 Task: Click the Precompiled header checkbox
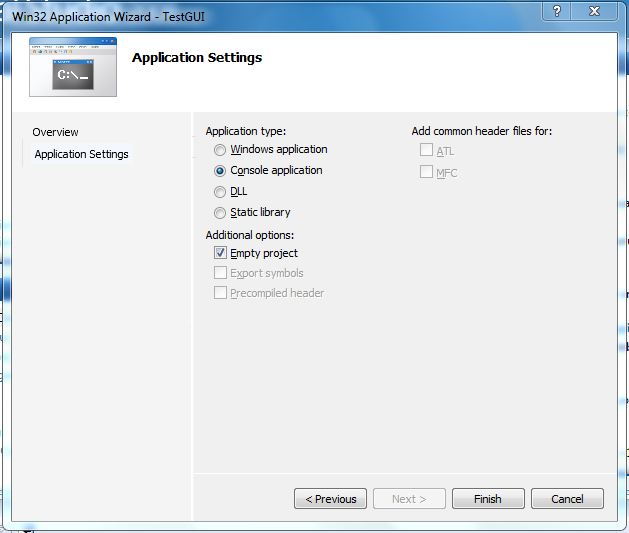(220, 293)
